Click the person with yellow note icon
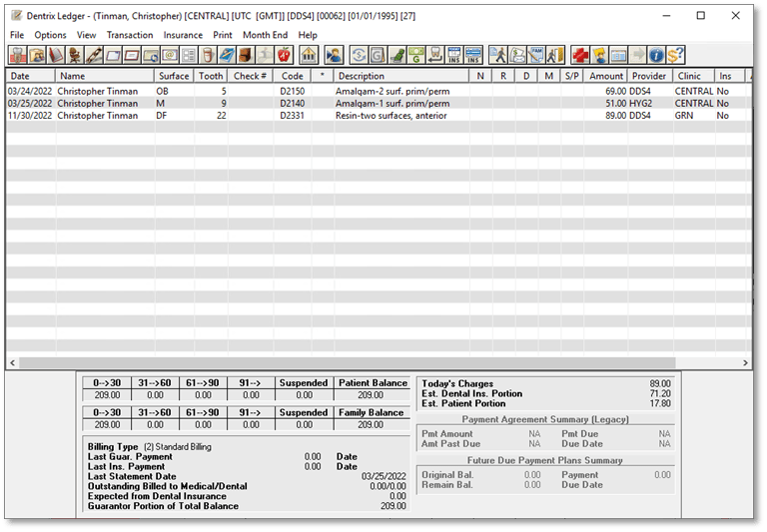 [x=599, y=55]
